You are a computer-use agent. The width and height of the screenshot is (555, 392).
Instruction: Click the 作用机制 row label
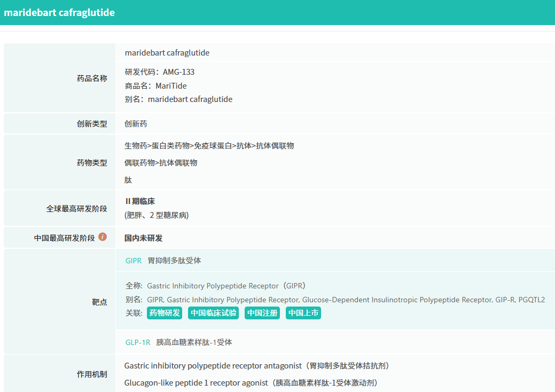click(92, 374)
